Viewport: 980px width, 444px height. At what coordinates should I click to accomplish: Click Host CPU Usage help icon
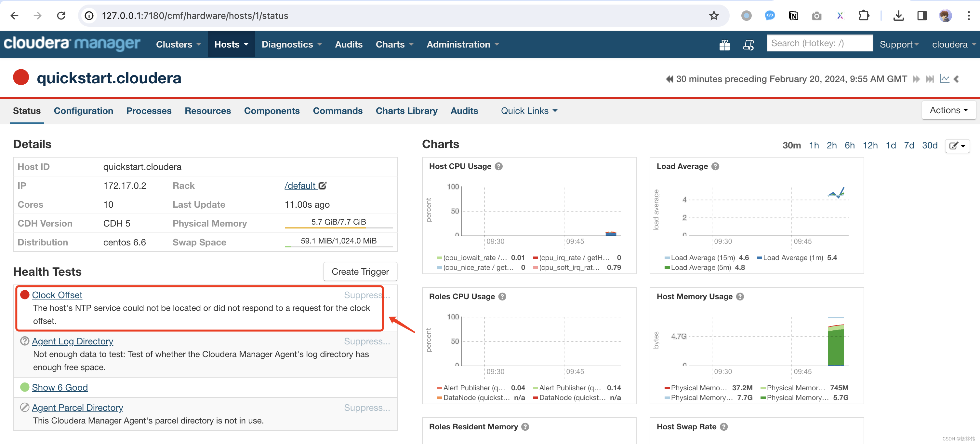(x=499, y=166)
